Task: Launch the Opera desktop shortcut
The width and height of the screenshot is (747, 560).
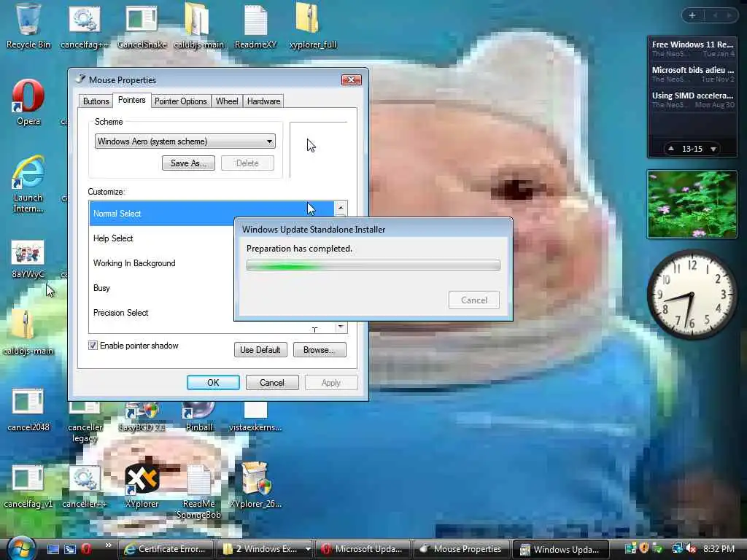Action: [28, 102]
